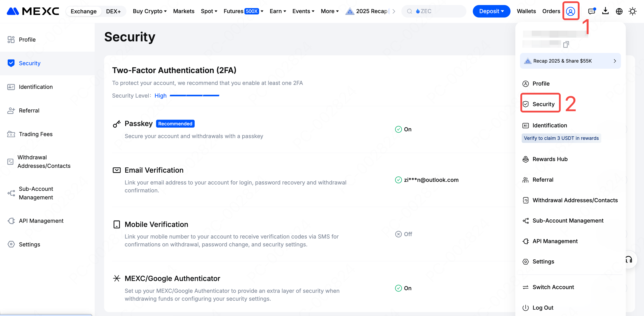Click the download app icon

coord(605,11)
